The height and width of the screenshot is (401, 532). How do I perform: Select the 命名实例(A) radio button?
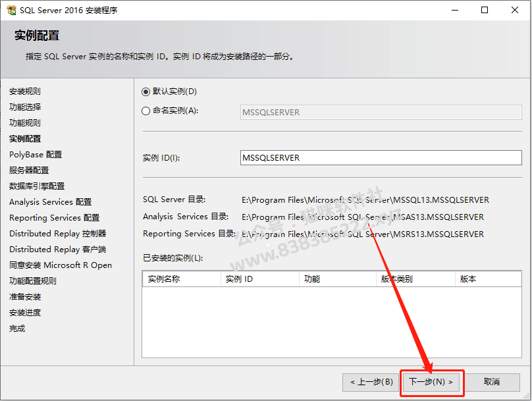coord(146,111)
